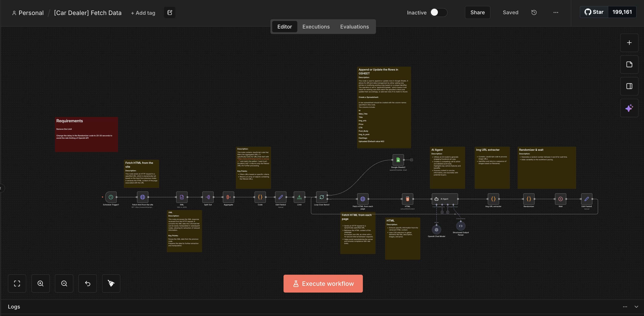Switch to the Editor tab
Screen dimensions: 644x316
click(x=285, y=27)
